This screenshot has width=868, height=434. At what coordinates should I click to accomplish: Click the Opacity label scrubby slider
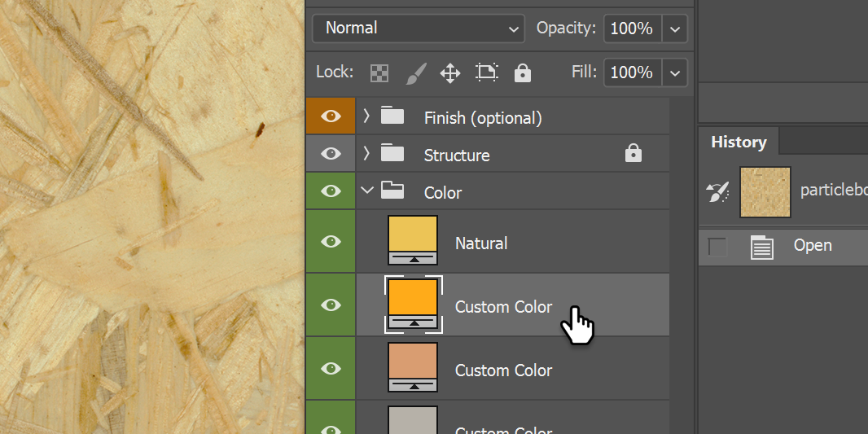click(566, 28)
